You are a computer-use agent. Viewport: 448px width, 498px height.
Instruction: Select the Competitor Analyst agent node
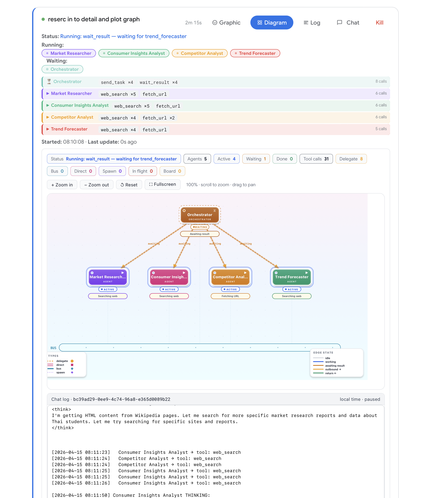(230, 277)
